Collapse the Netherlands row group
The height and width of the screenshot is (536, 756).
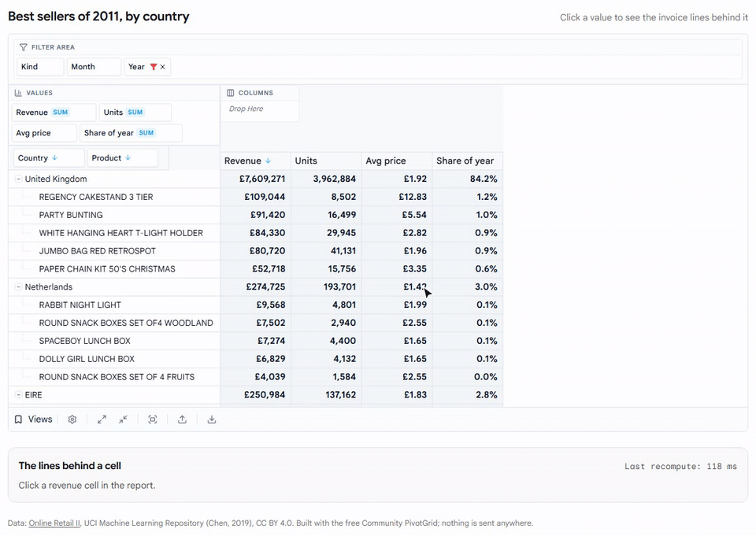pos(18,286)
